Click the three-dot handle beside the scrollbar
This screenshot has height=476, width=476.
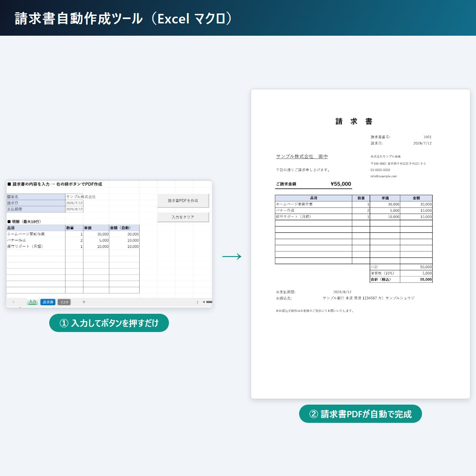point(197,302)
